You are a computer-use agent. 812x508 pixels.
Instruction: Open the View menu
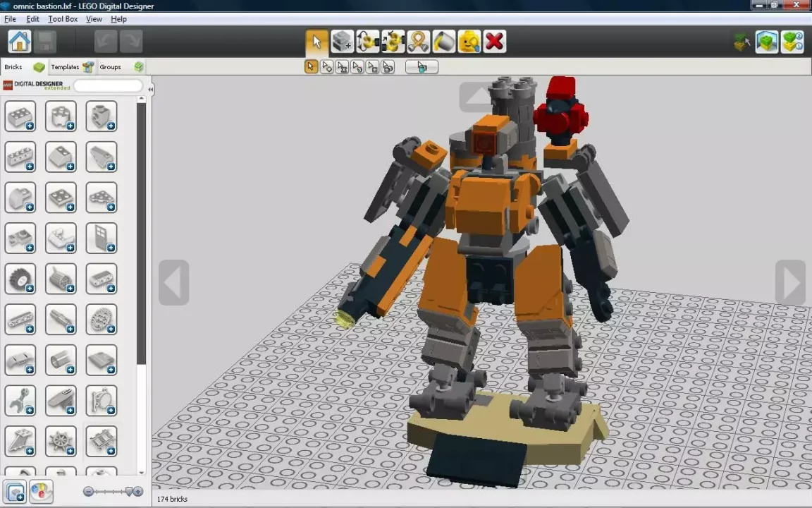94,19
